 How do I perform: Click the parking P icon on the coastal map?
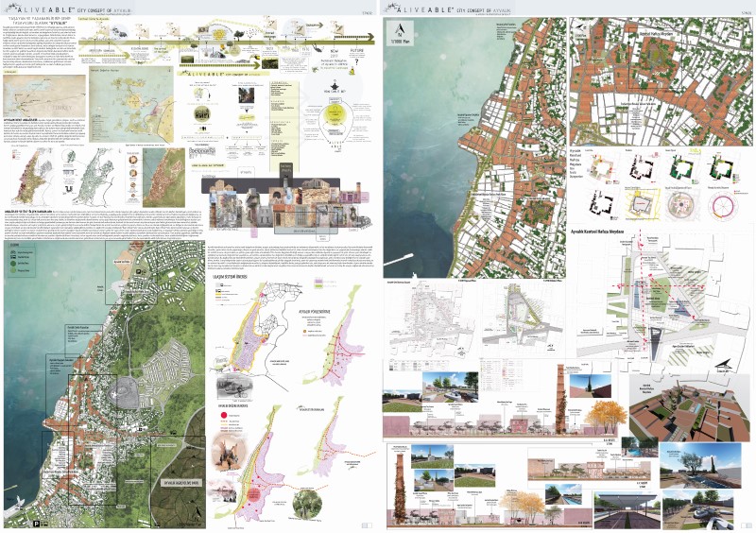click(36, 523)
